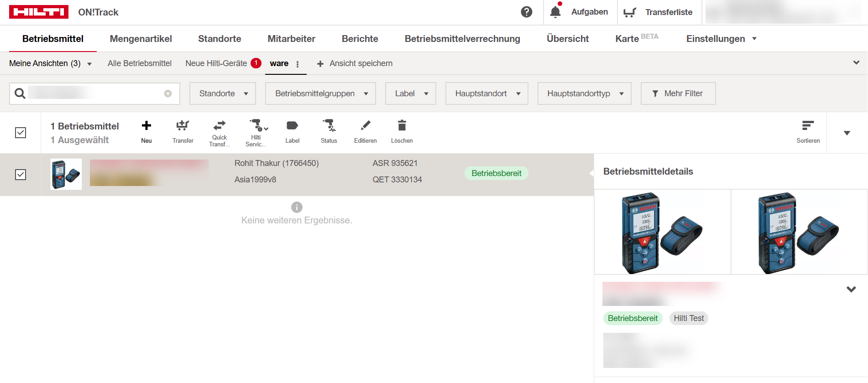This screenshot has height=383, width=868.
Task: Click the plus icon for Ansicht speichern
Action: (320, 64)
